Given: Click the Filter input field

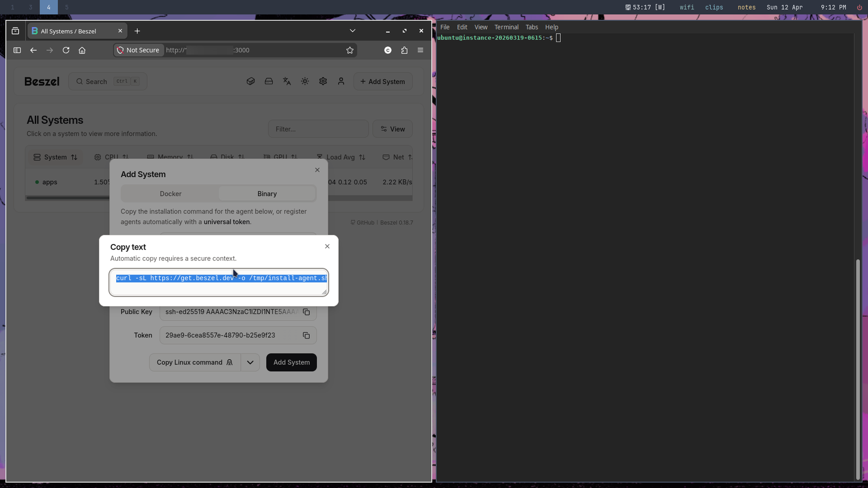Looking at the screenshot, I should click(x=318, y=129).
